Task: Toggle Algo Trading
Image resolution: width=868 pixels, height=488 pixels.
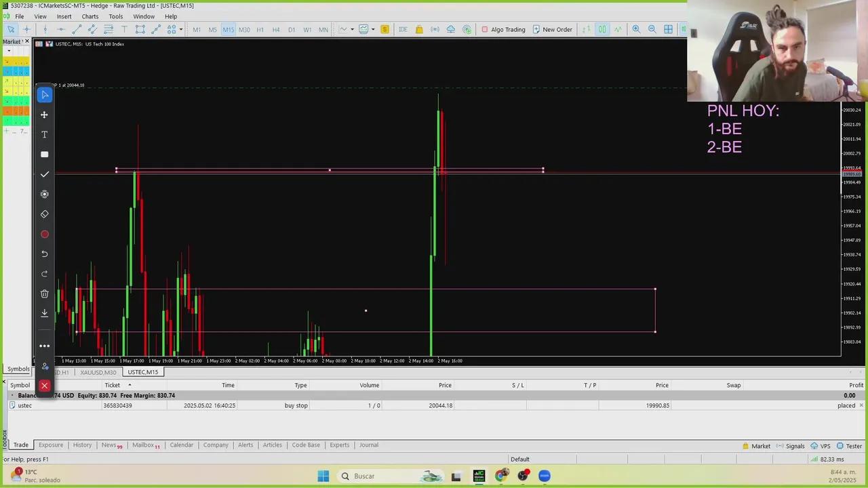Action: (x=503, y=29)
